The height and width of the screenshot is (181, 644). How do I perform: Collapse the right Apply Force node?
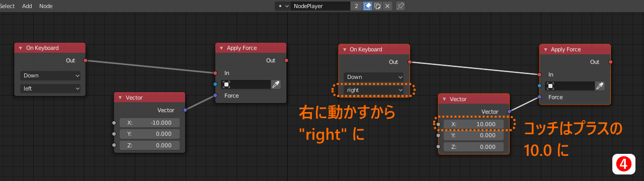click(545, 49)
